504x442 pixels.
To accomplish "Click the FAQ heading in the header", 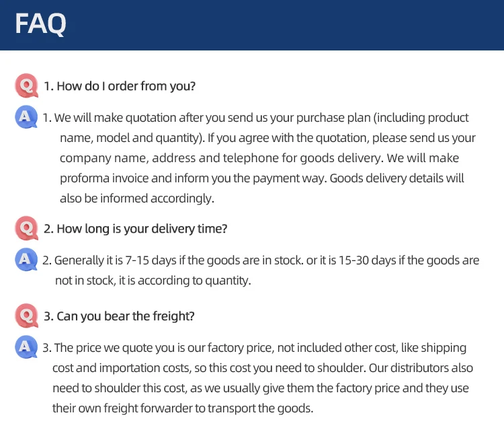I will pos(41,24).
